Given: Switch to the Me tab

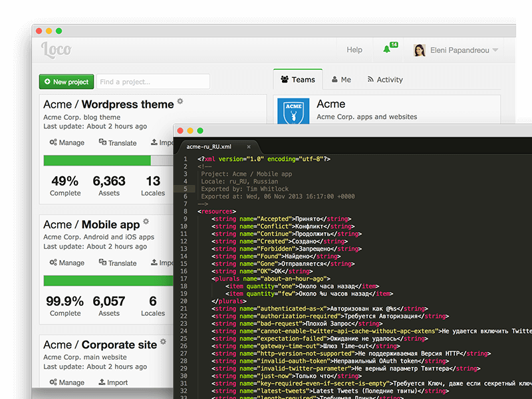Looking at the screenshot, I should coord(341,80).
